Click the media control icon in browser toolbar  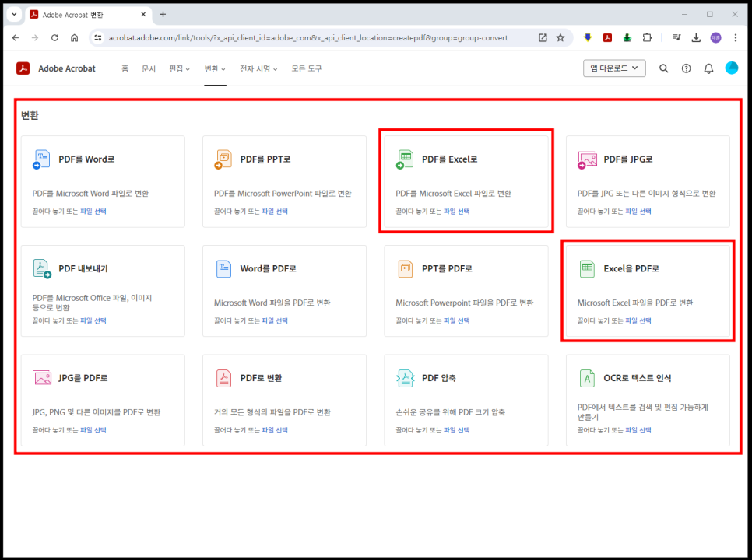pos(676,37)
